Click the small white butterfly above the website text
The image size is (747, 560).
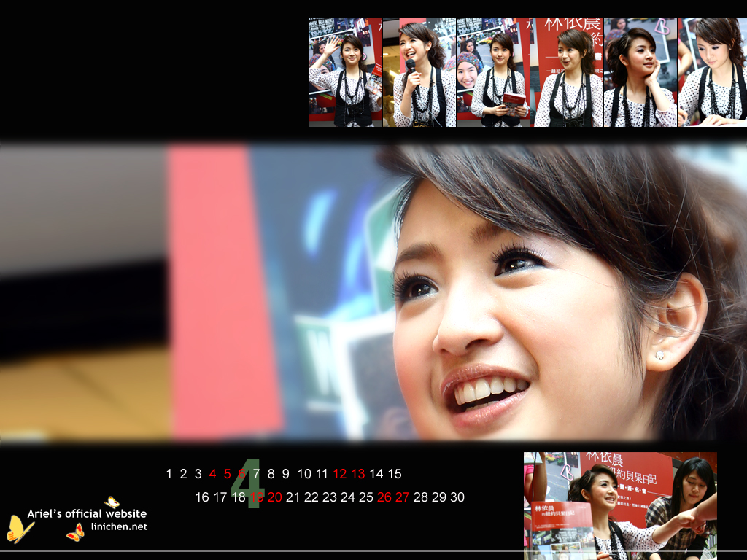(x=112, y=502)
